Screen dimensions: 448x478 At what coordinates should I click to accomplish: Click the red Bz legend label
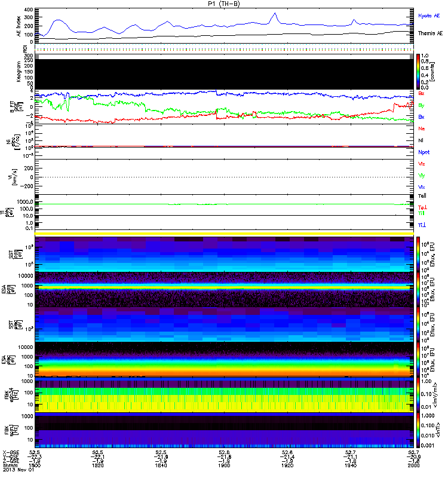click(x=422, y=94)
